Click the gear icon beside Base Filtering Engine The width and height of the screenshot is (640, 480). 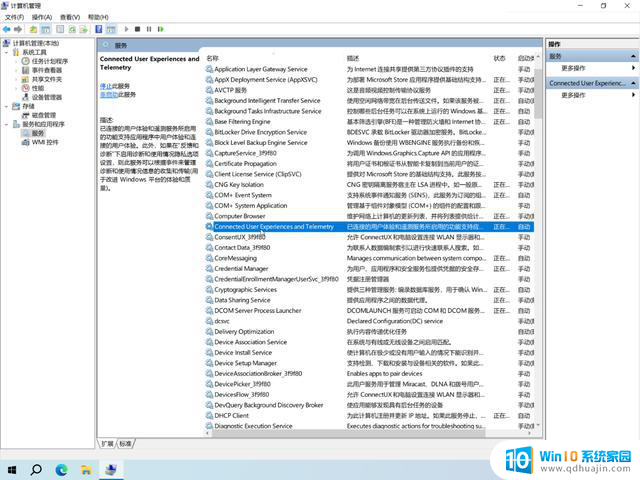click(x=209, y=122)
